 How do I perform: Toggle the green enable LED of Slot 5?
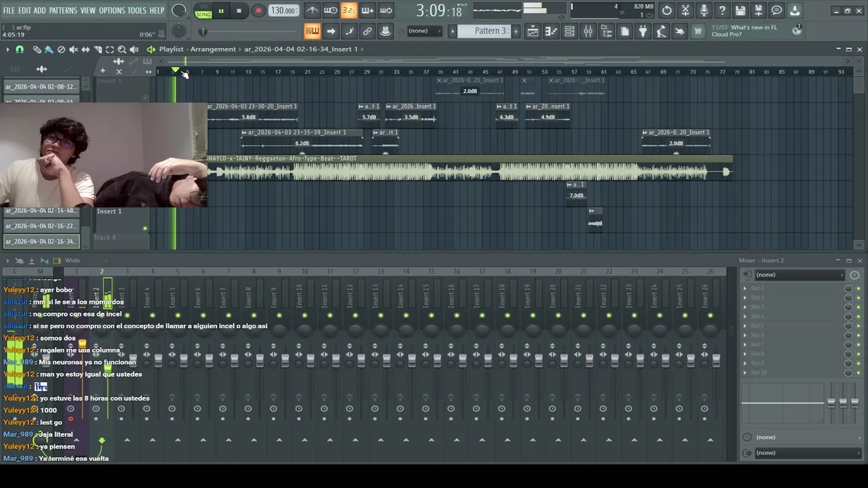(x=859, y=326)
